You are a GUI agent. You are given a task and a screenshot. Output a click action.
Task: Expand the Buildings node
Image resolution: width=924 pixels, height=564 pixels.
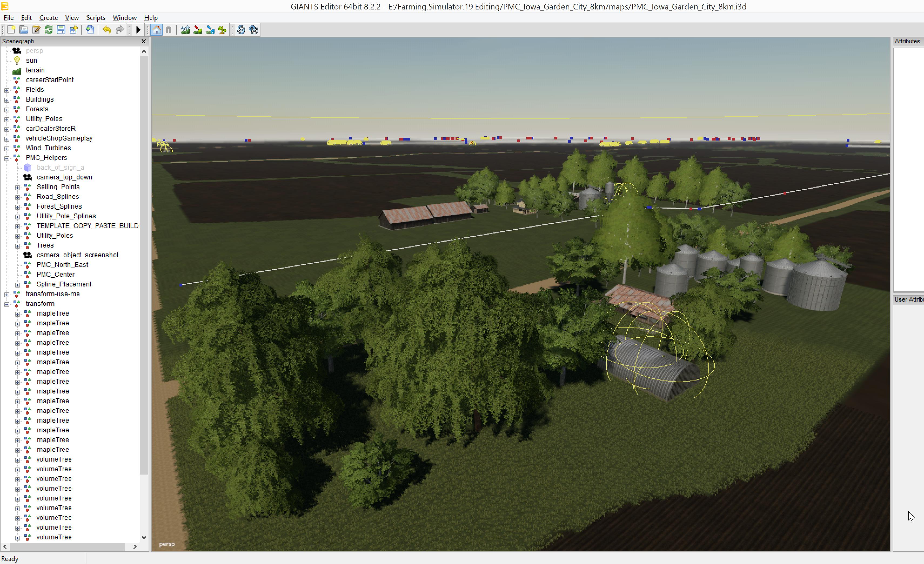(7, 100)
